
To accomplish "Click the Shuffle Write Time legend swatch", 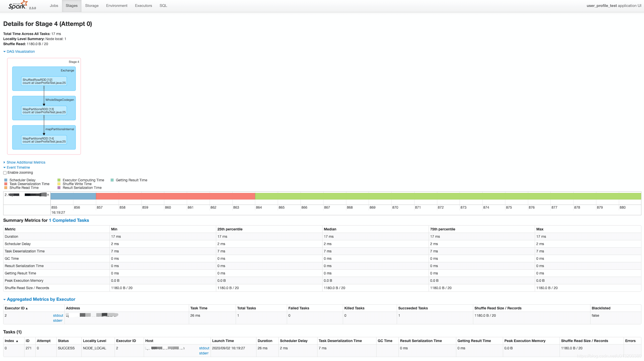I will pos(59,184).
